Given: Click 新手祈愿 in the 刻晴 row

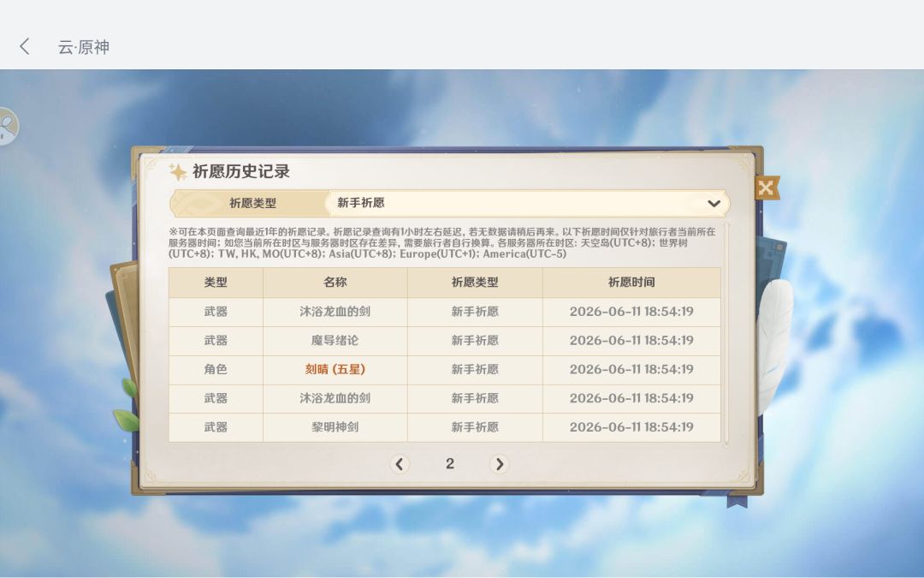Looking at the screenshot, I should pyautogui.click(x=475, y=369).
